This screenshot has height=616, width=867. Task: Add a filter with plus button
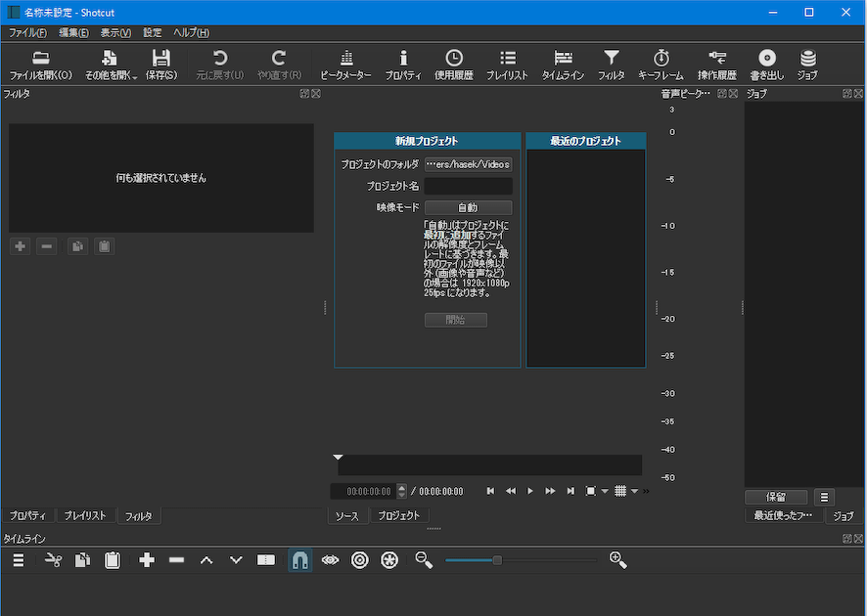point(21,246)
